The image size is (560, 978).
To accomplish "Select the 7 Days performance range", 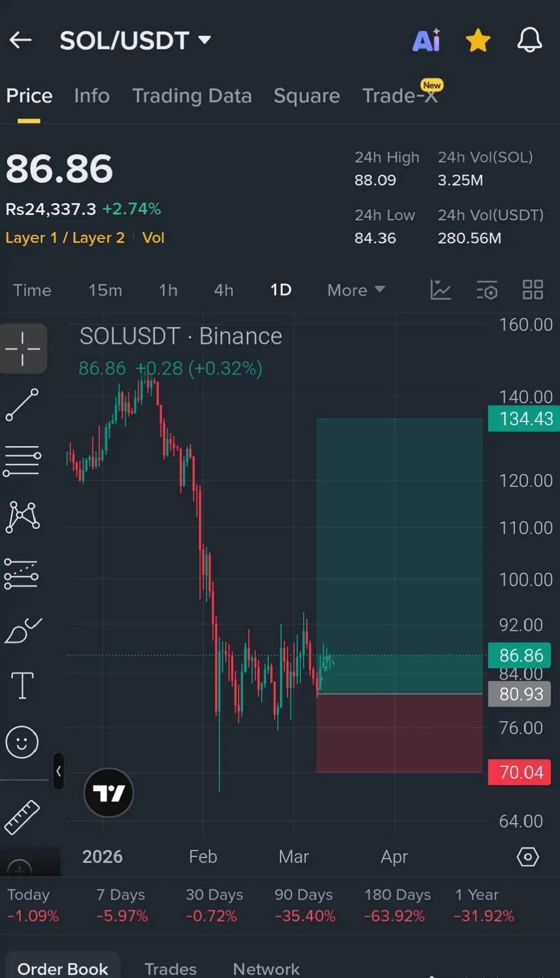I will click(x=121, y=905).
